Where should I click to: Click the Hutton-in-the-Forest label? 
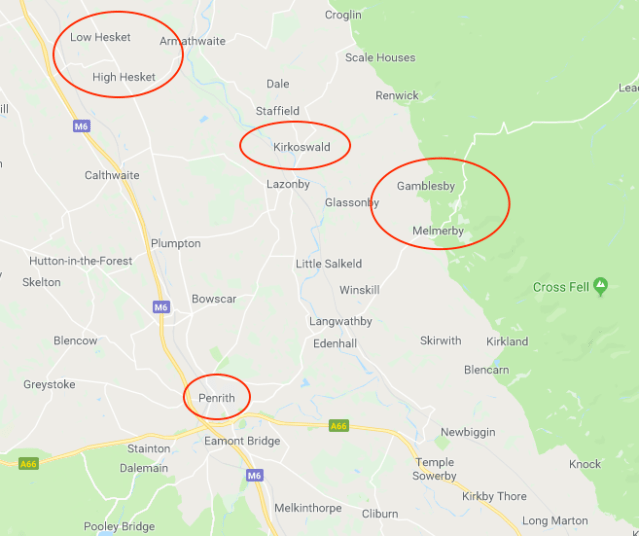pyautogui.click(x=81, y=261)
